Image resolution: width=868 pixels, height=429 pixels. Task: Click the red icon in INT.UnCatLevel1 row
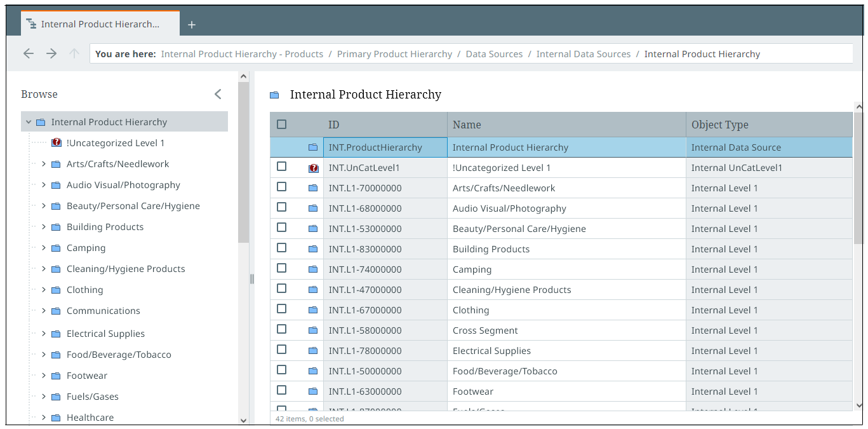click(313, 168)
